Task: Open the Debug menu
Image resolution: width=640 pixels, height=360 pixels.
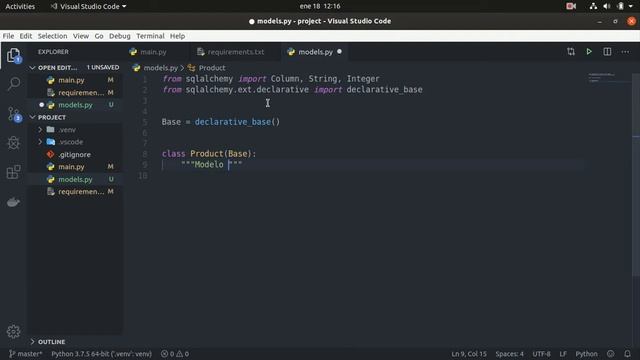Action: [120, 36]
